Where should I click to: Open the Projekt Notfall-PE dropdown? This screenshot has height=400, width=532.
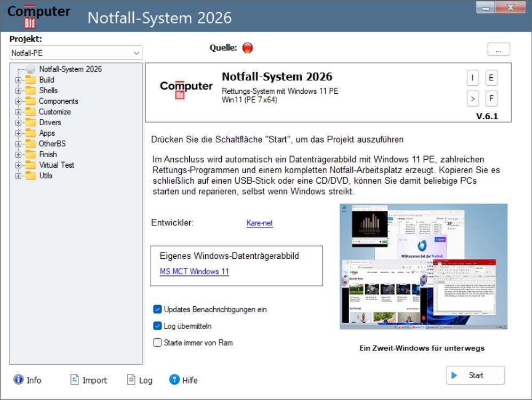point(76,53)
